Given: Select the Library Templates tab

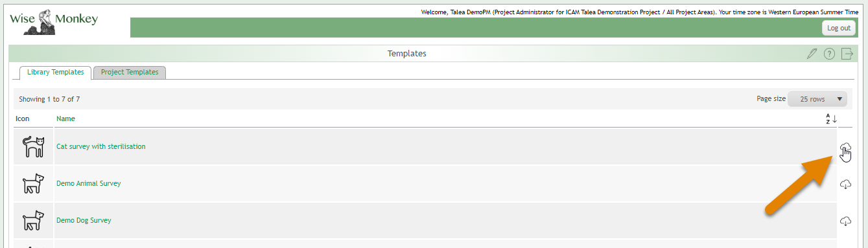Looking at the screenshot, I should 55,73.
